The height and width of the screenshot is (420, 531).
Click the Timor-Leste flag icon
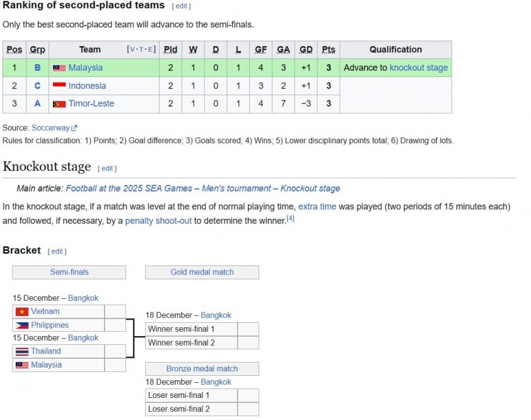[59, 104]
